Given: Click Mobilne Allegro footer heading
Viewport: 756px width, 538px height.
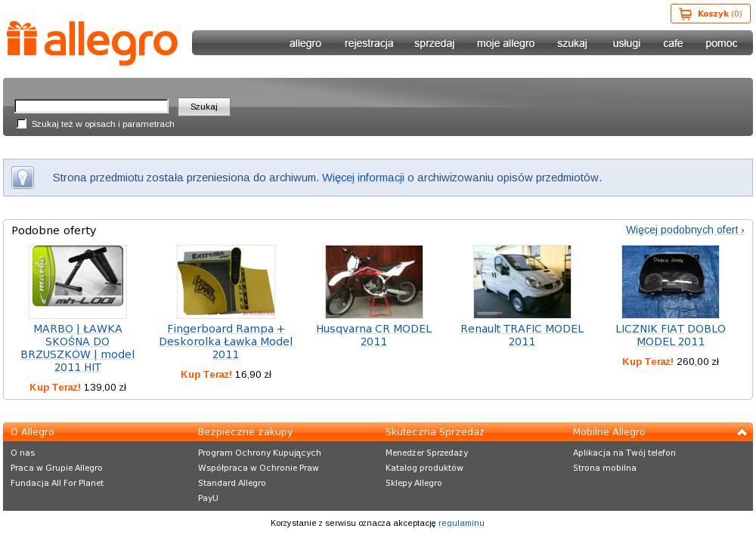Looking at the screenshot, I should [x=609, y=432].
